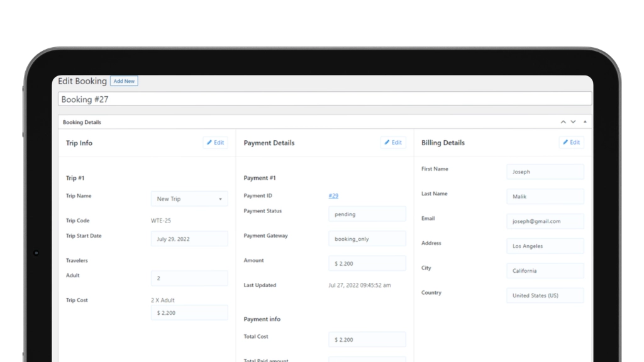Click the Payment Gateway field
Viewport: 644px width, 362px height.
(367, 239)
